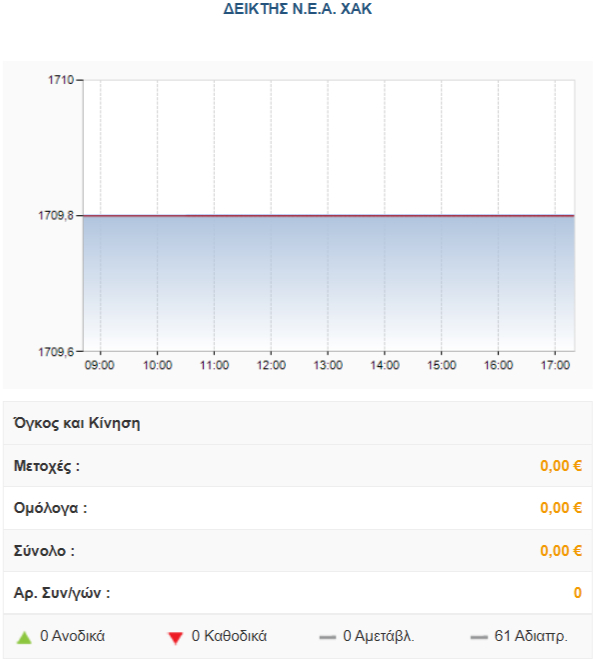Click the Όγκος και Κίνηση header
The image size is (595, 661).
pos(77,423)
